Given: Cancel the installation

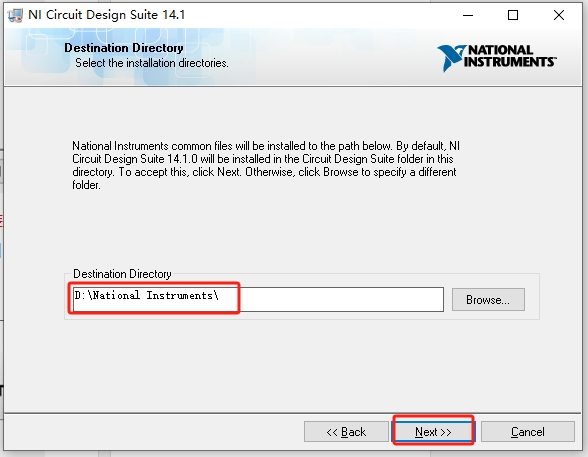Looking at the screenshot, I should point(528,432).
